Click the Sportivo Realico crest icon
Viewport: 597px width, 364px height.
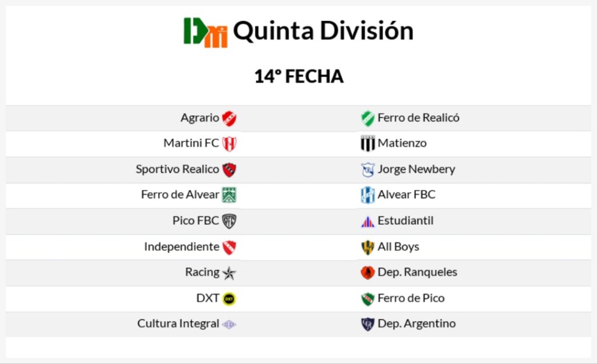coord(229,169)
